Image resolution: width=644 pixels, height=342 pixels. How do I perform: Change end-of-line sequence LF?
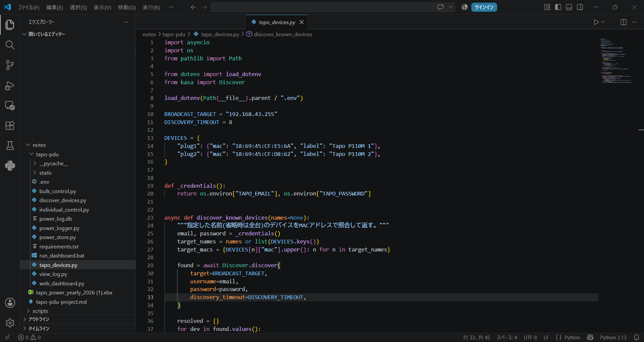(x=546, y=337)
